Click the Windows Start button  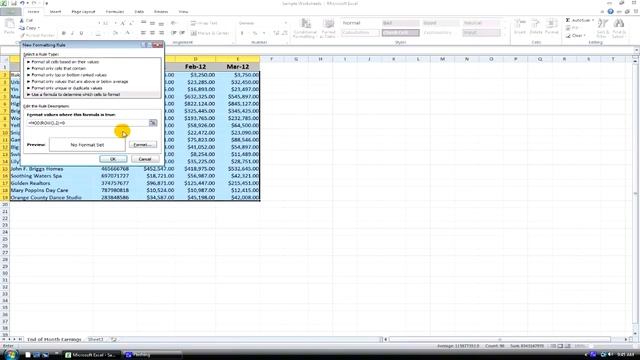point(10,355)
